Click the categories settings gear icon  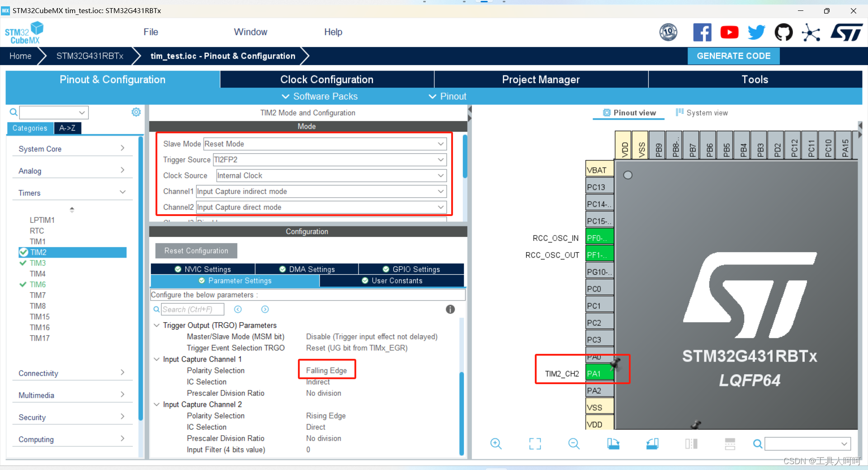tap(136, 112)
